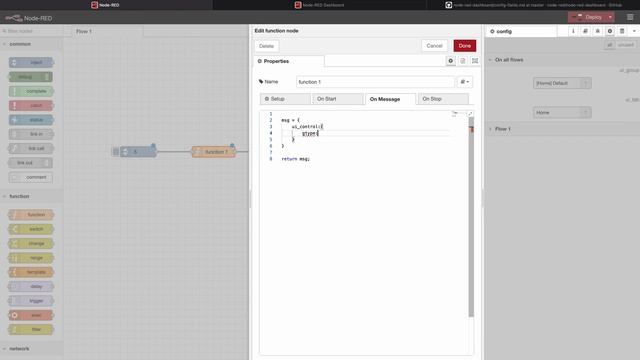The image size is (640, 360).
Task: Select the catch node in palette
Action: point(31,105)
